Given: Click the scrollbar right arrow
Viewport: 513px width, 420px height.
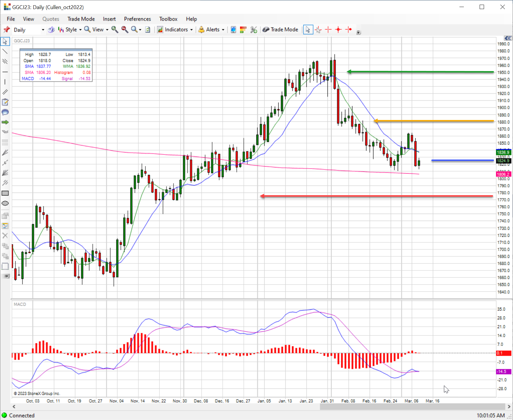Looking at the screenshot, I should coord(509,407).
